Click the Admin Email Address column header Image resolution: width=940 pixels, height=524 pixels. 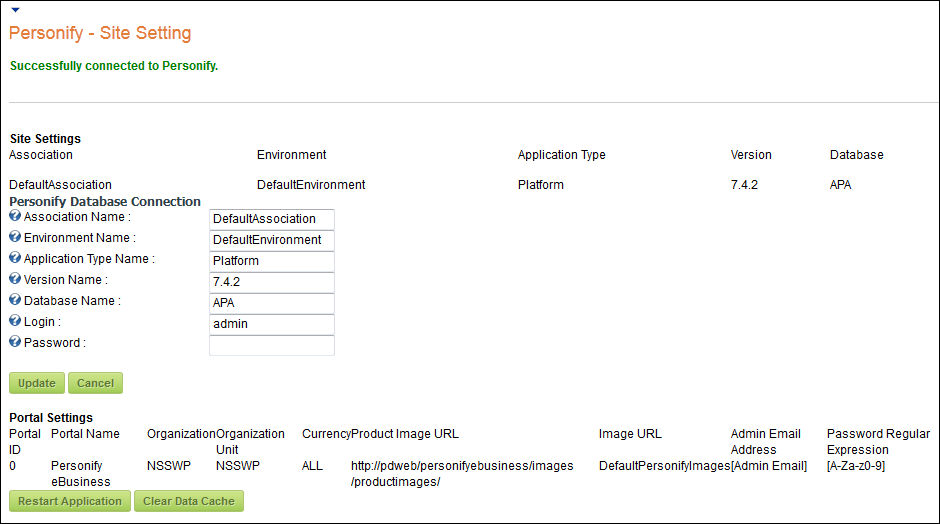pyautogui.click(x=766, y=442)
